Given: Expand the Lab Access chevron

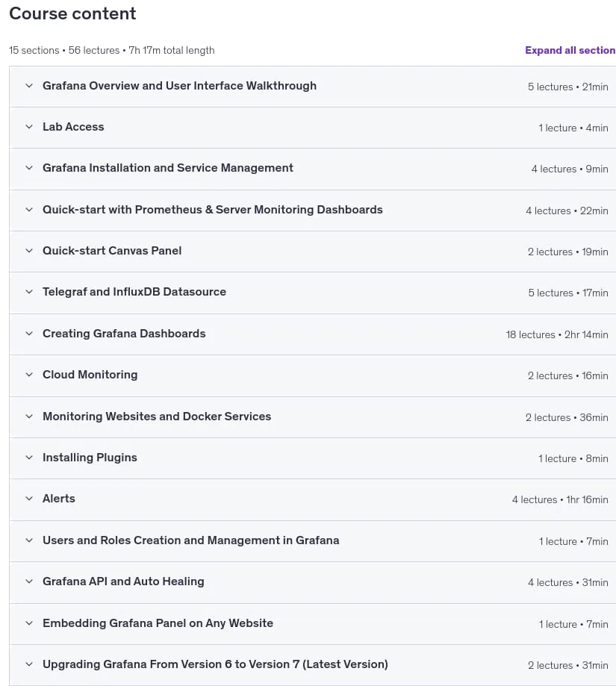Looking at the screenshot, I should pos(29,127).
